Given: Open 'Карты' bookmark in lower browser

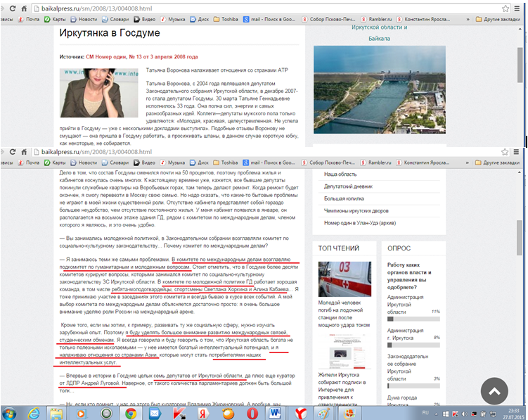Looking at the screenshot, I should point(55,163).
